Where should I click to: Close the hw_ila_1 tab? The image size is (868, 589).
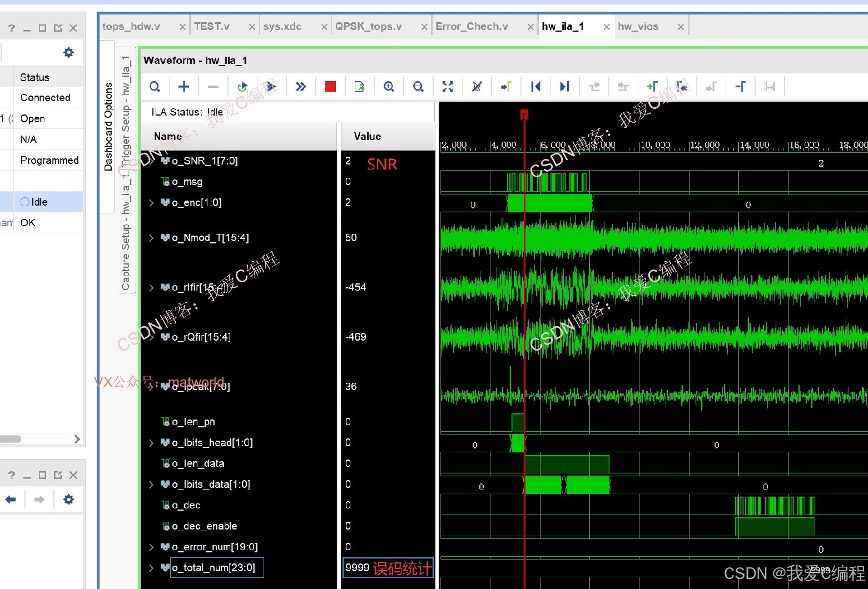pos(607,27)
